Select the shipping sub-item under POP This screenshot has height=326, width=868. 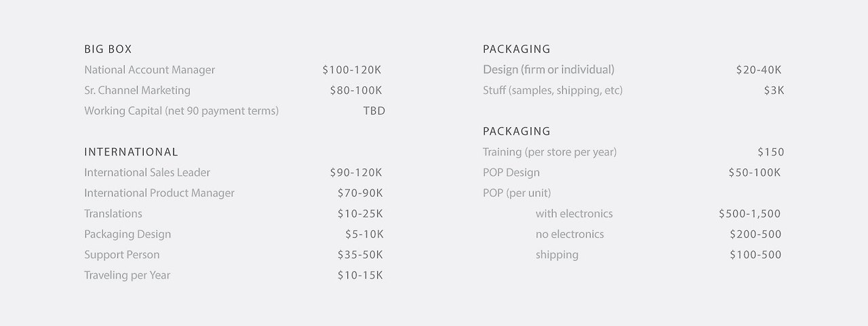(557, 255)
